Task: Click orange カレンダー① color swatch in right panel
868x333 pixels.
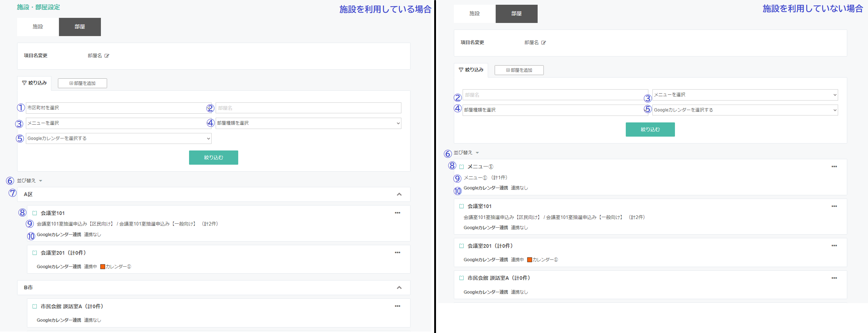Action: click(530, 260)
